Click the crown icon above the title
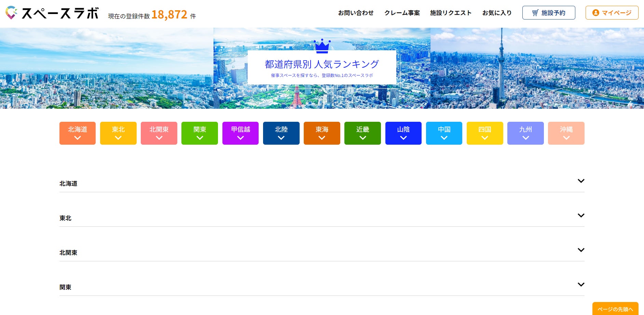This screenshot has width=644, height=315. pyautogui.click(x=322, y=46)
